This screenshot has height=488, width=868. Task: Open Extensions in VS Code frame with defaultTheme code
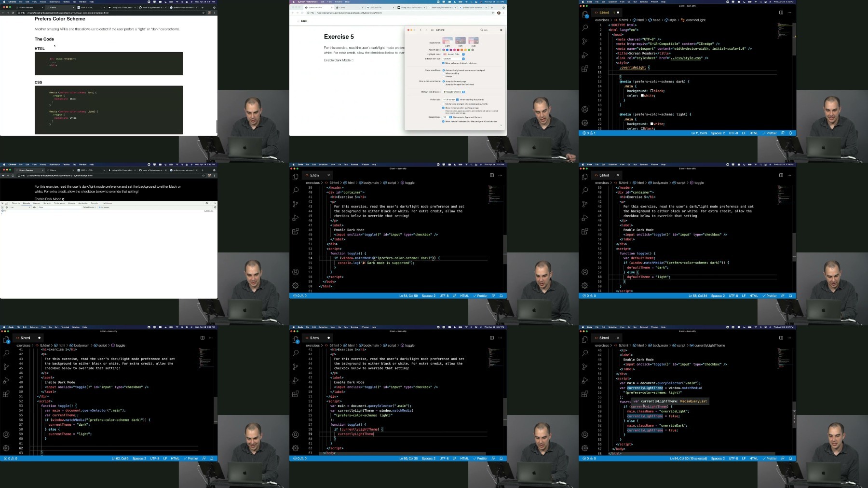coord(585,231)
